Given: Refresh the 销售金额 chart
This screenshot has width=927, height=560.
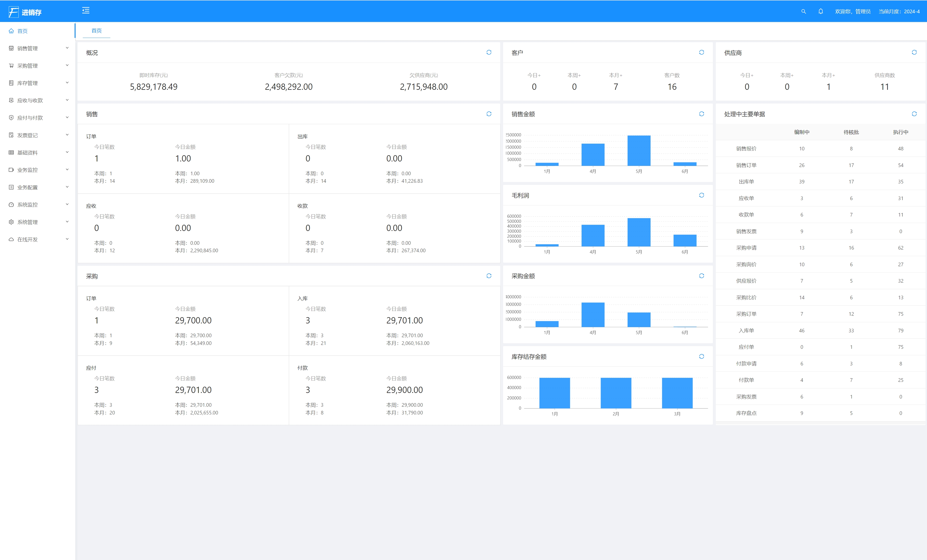Looking at the screenshot, I should [x=701, y=114].
